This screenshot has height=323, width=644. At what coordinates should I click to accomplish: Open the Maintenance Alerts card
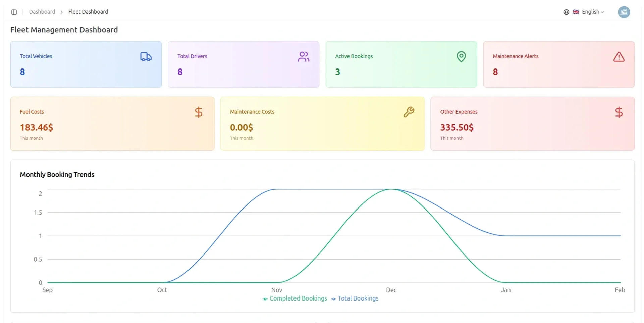[559, 64]
